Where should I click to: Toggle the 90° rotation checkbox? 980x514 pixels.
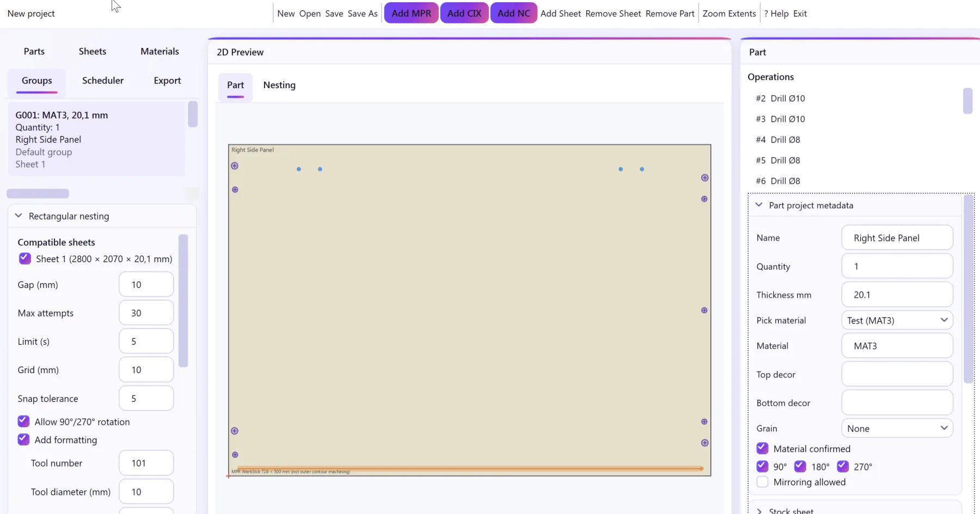pos(762,467)
